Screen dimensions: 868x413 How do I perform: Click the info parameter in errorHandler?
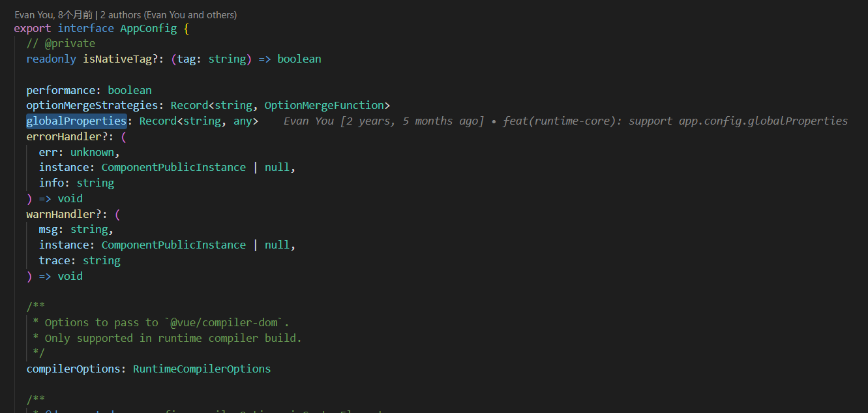click(x=51, y=183)
